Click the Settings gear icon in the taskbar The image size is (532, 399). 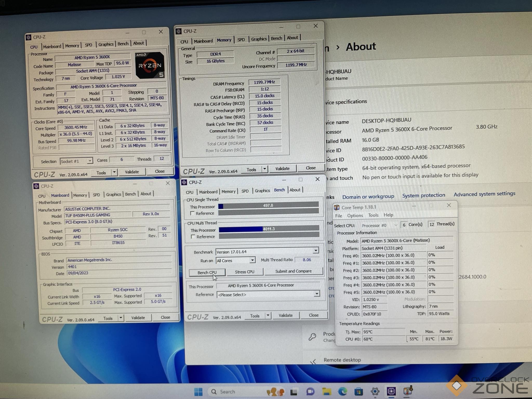(375, 391)
